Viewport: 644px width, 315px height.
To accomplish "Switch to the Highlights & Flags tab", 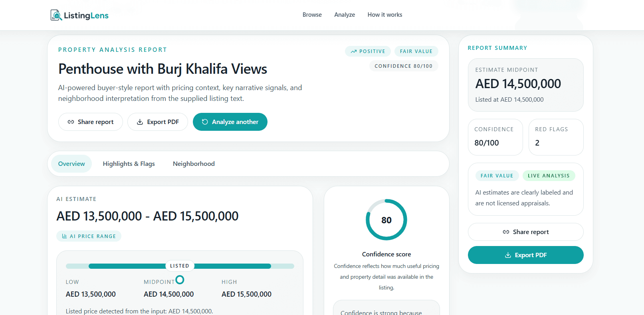I will point(129,164).
